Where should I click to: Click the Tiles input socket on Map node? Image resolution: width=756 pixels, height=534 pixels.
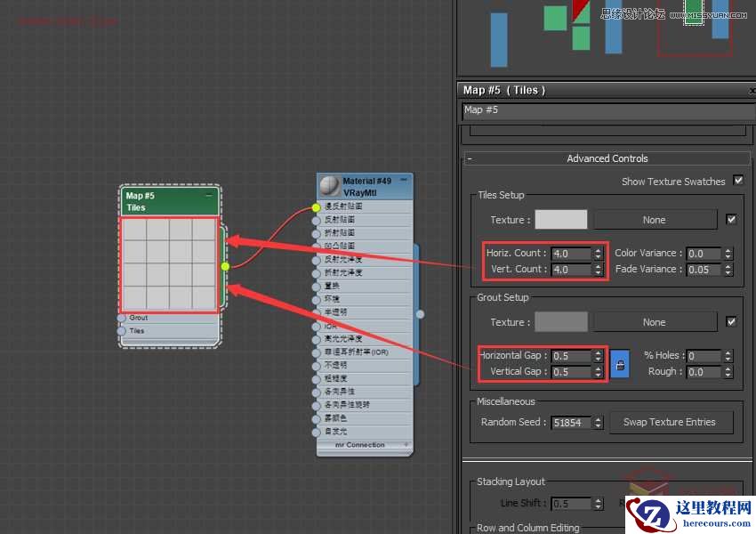coord(122,331)
